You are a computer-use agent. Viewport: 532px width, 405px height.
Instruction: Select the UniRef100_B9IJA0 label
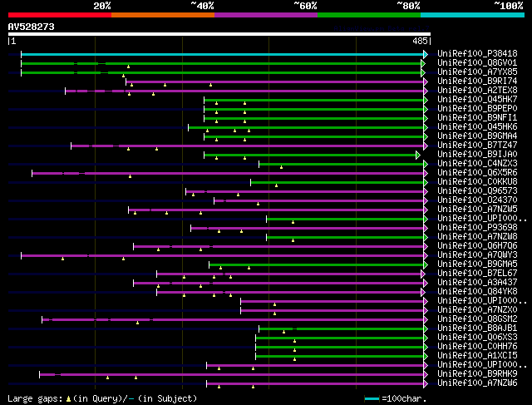click(x=477, y=155)
